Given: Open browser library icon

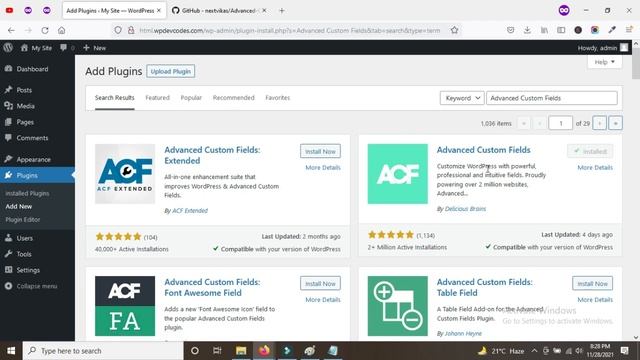Looking at the screenshot, I should (544, 30).
